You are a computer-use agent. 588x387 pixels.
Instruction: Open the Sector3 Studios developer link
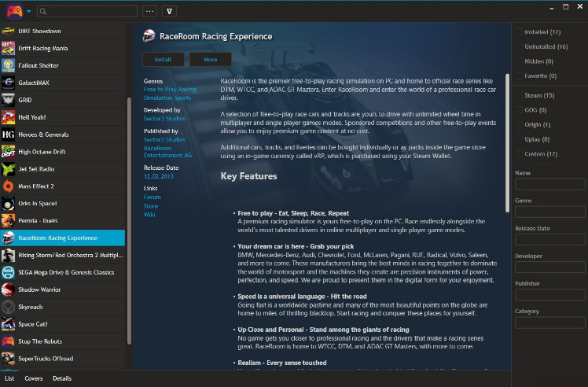[x=164, y=119]
